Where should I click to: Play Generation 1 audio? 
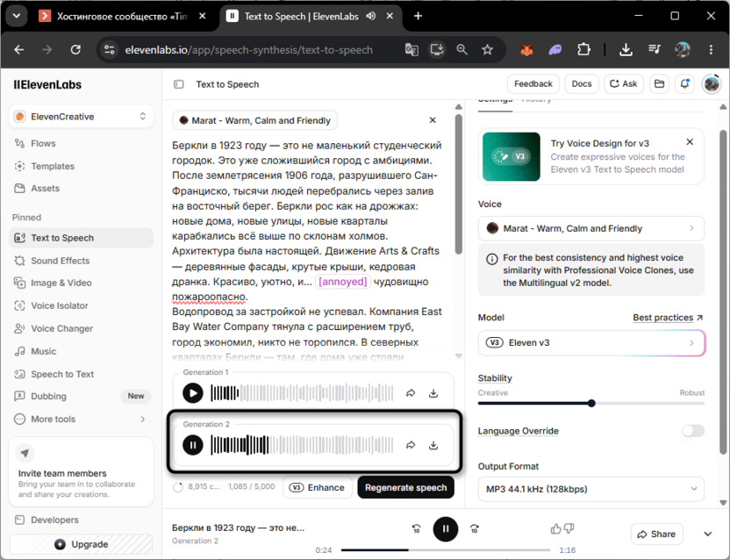pyautogui.click(x=193, y=392)
